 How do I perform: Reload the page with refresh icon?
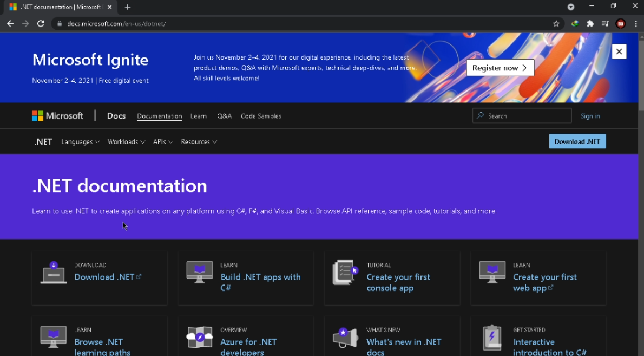41,24
